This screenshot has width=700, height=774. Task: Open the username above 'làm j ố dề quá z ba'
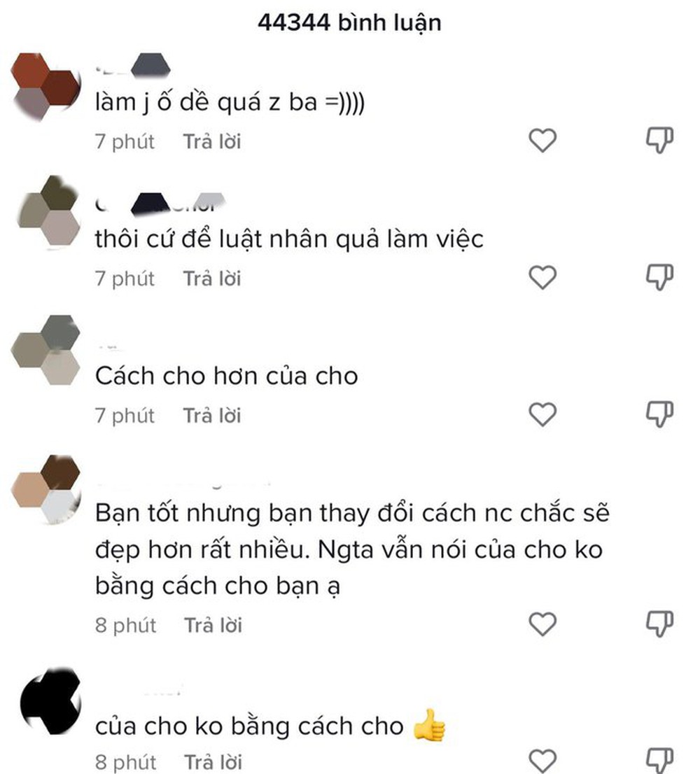(x=133, y=66)
